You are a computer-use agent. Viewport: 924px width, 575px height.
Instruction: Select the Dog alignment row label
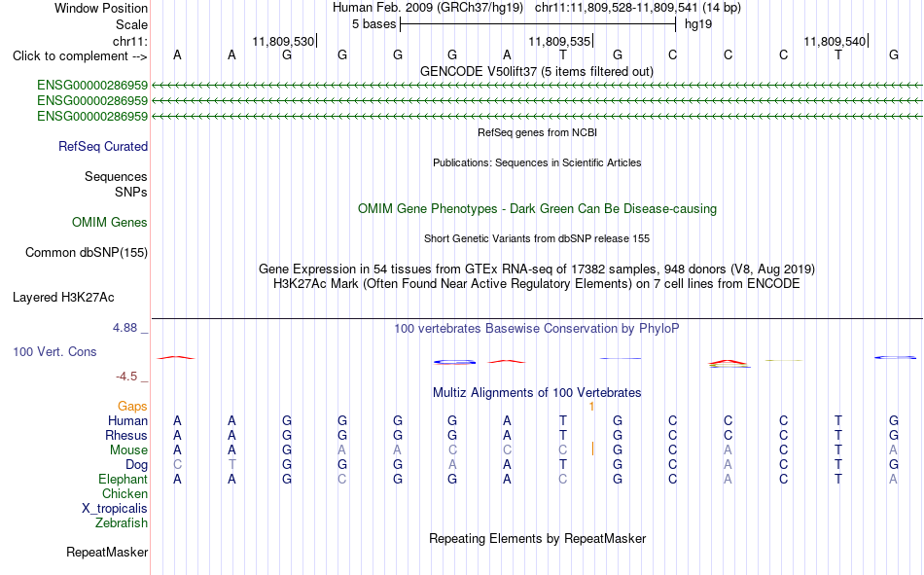click(136, 465)
